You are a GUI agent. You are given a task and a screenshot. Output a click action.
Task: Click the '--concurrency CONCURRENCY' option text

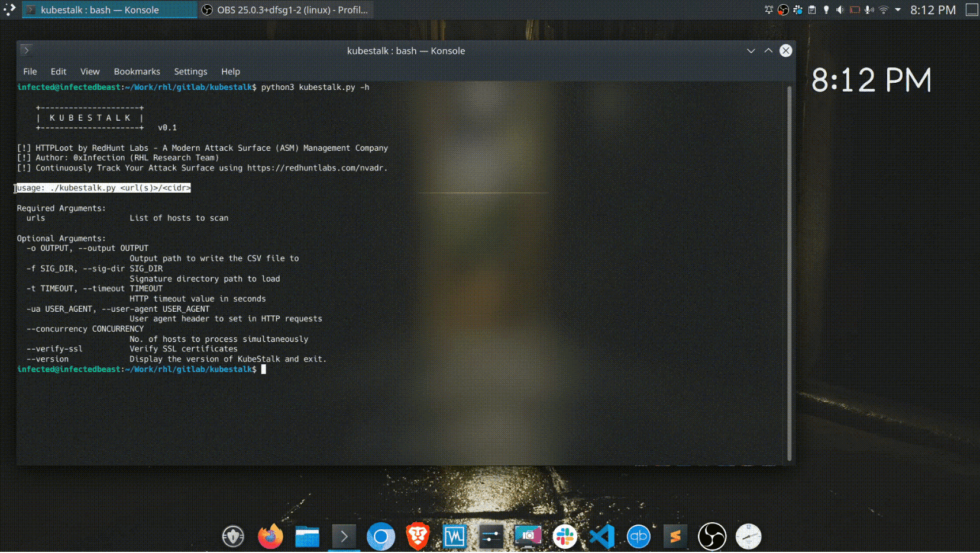[x=85, y=329]
